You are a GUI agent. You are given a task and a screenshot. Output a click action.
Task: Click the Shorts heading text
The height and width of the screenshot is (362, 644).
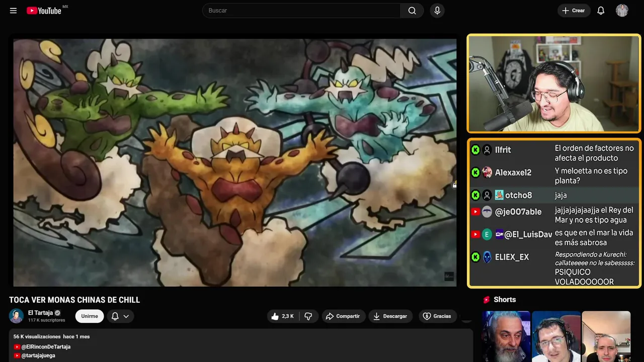click(505, 300)
